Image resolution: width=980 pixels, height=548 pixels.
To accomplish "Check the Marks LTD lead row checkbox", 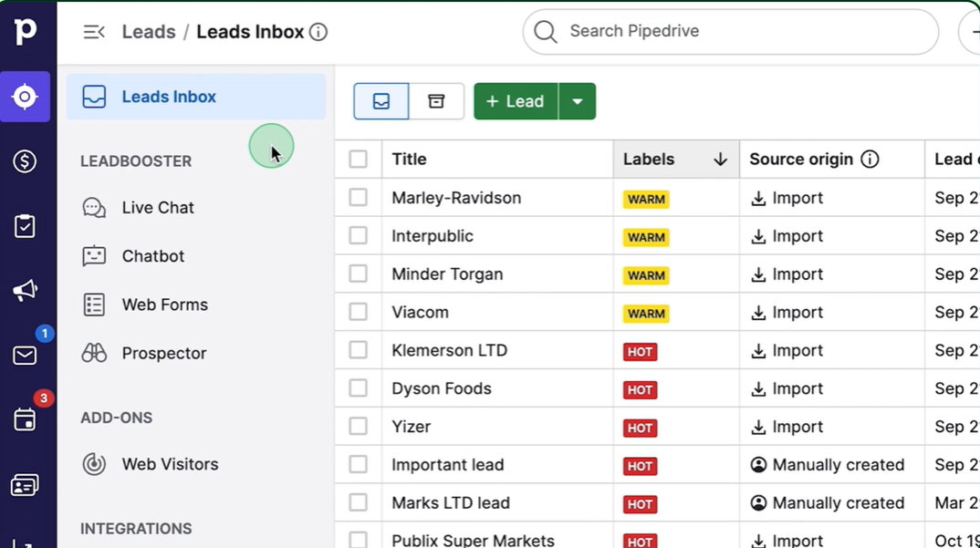I will tap(358, 502).
